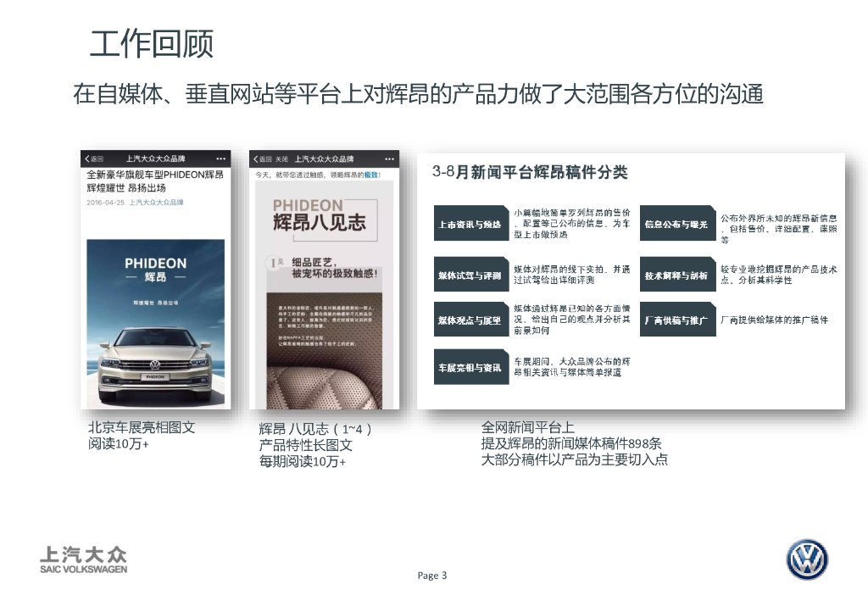Open the "..." menu on the first article

coord(220,159)
